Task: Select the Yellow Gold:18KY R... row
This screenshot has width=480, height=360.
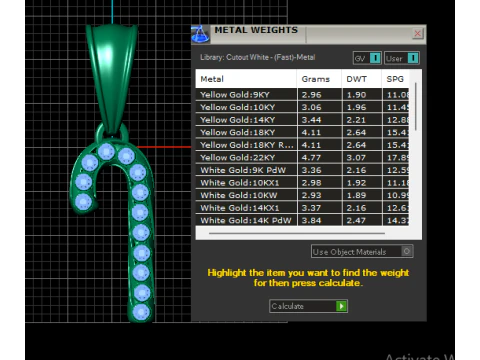Action: click(x=302, y=145)
